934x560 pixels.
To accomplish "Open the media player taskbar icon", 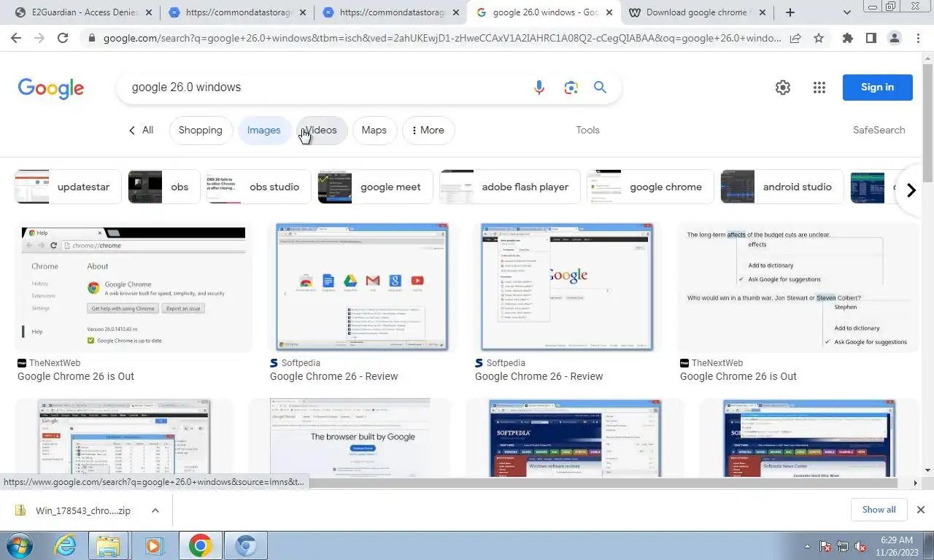I will coord(154,545).
